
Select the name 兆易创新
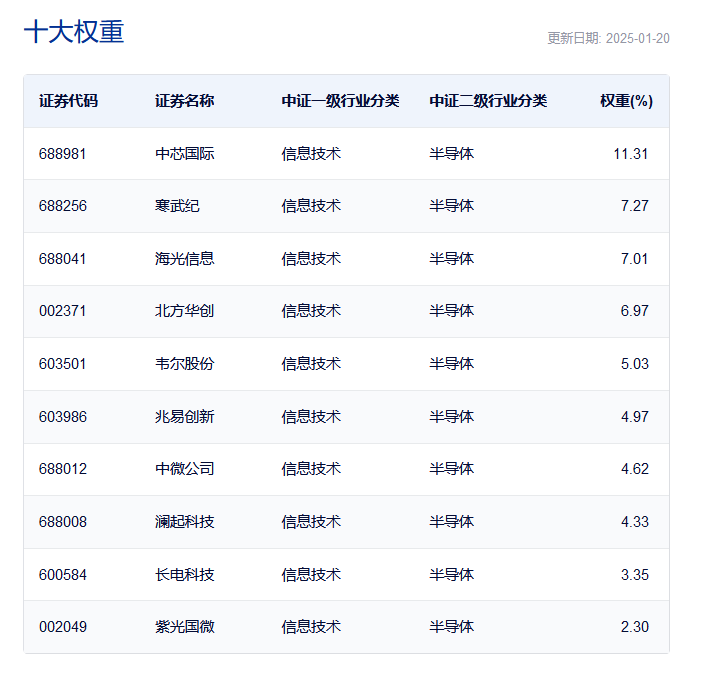[x=185, y=417]
